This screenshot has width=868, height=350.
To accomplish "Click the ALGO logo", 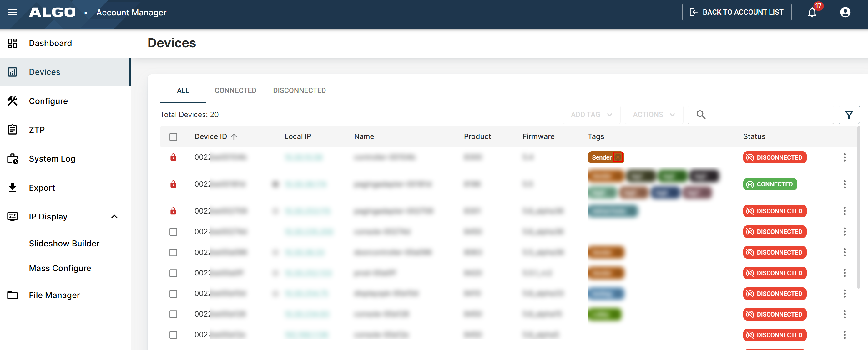I will tap(52, 13).
